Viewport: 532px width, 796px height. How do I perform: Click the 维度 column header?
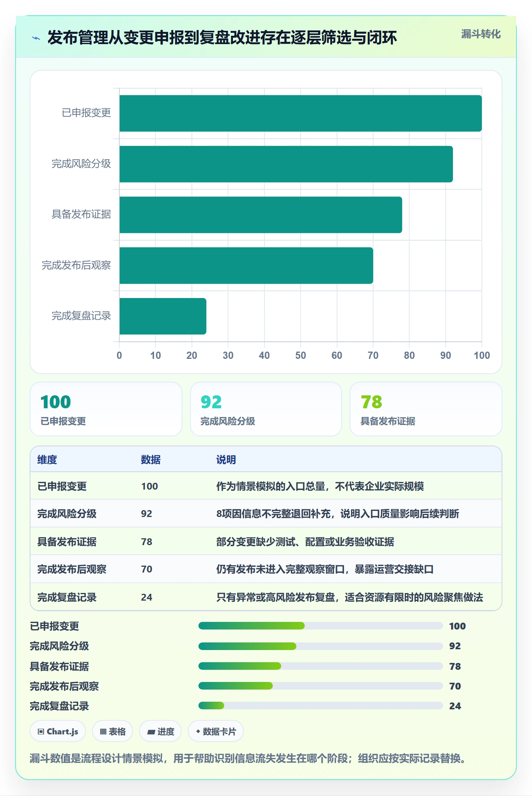click(x=47, y=460)
